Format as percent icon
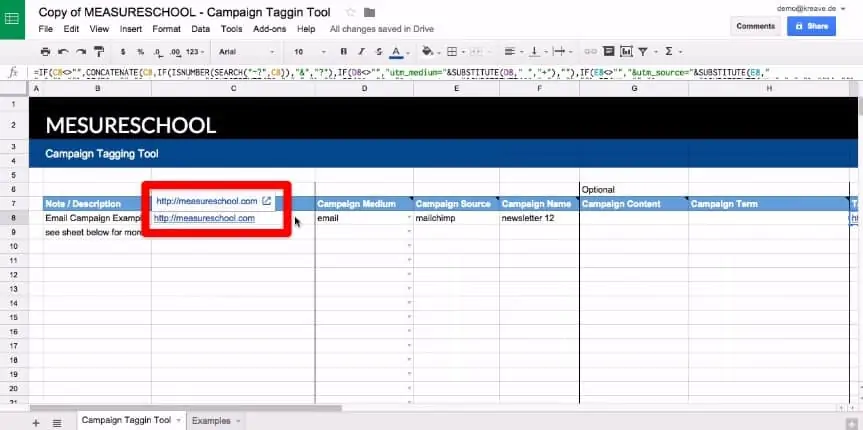Screen dimensions: 863x430 [x=140, y=52]
